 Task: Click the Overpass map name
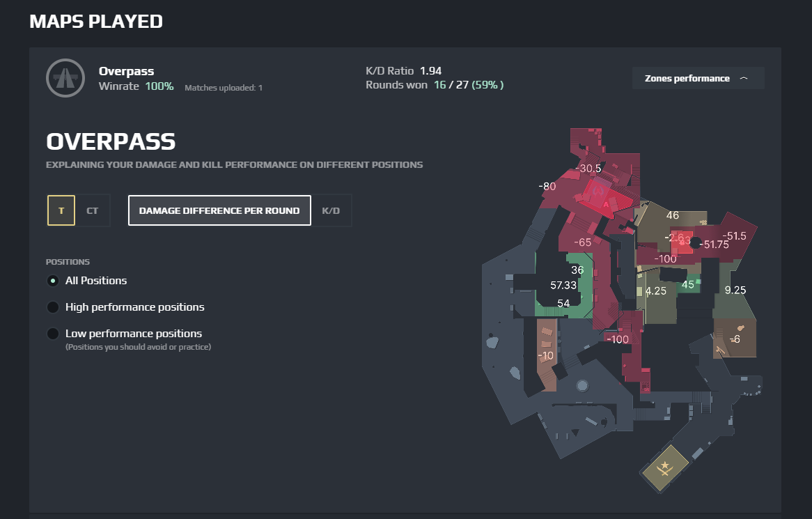[x=126, y=71]
